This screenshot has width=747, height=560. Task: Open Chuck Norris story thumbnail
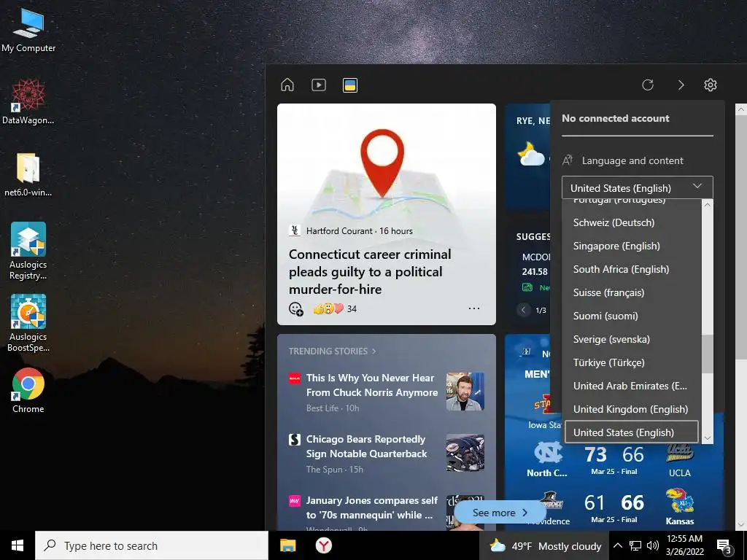(x=465, y=392)
